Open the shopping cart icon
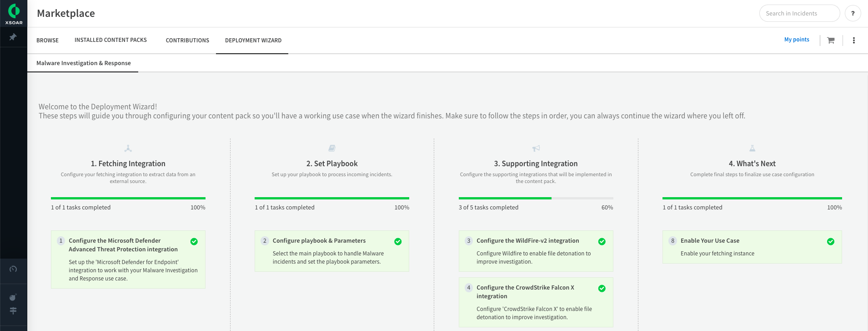Image resolution: width=868 pixels, height=331 pixels. pyautogui.click(x=831, y=40)
